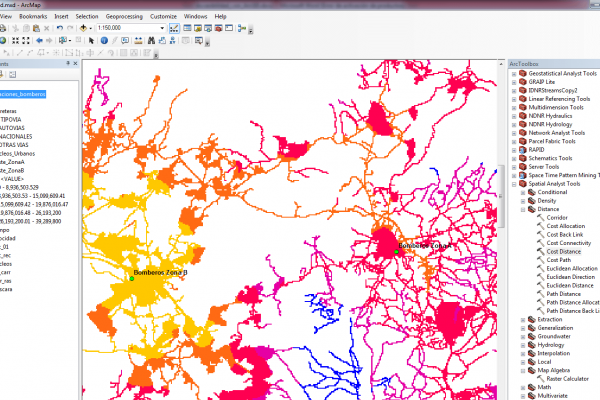Viewport: 600px width, 400px height.
Task: Select the Cost Path tool
Action: coord(558,260)
